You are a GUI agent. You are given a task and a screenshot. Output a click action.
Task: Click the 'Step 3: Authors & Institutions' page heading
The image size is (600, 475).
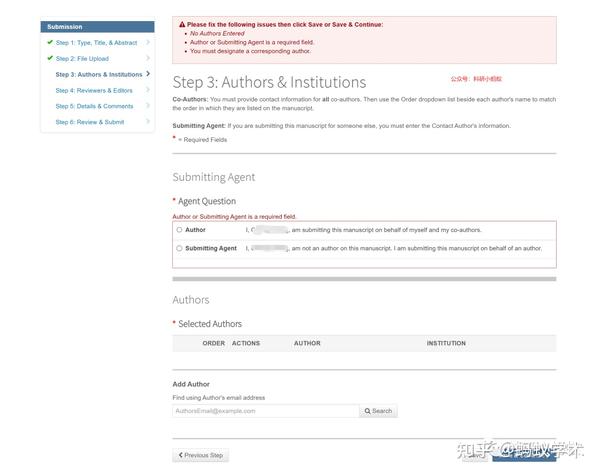point(269,82)
